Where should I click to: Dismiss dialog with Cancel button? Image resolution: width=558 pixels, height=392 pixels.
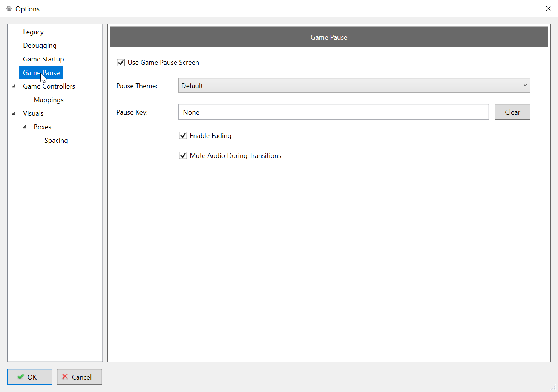click(x=80, y=377)
